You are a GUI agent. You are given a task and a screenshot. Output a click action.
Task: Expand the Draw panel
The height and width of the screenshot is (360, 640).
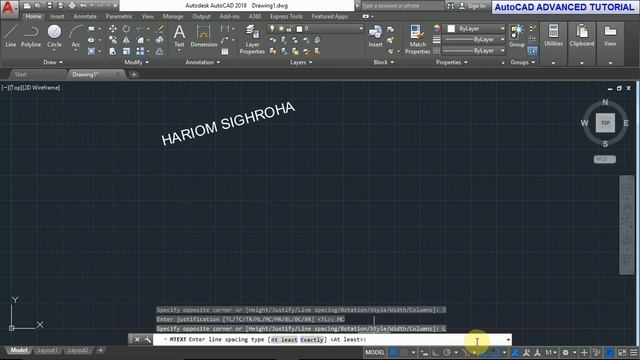(x=53, y=62)
